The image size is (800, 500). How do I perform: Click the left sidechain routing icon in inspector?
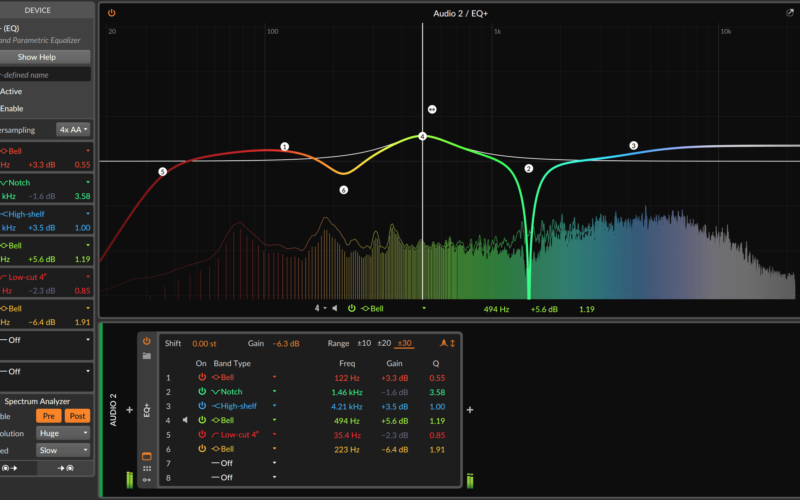pyautogui.click(x=9, y=468)
